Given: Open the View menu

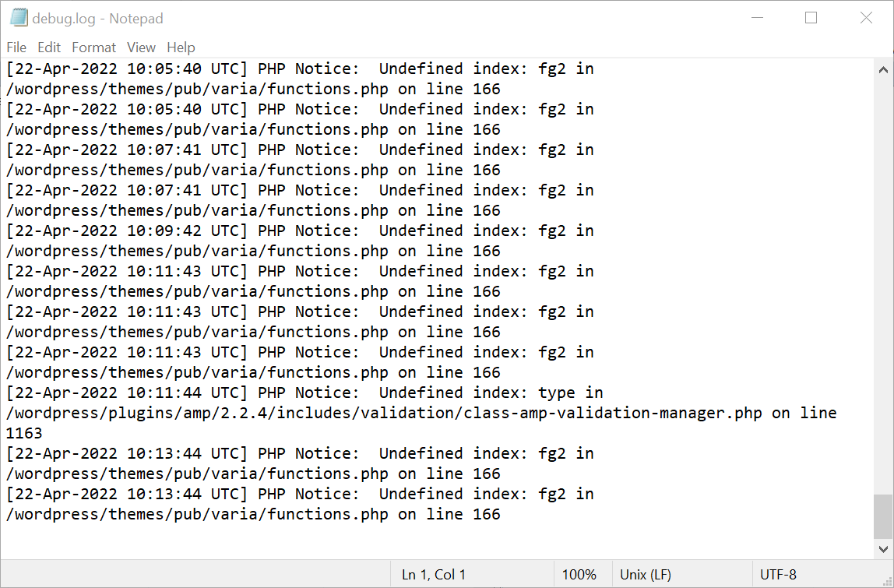Looking at the screenshot, I should tap(141, 48).
